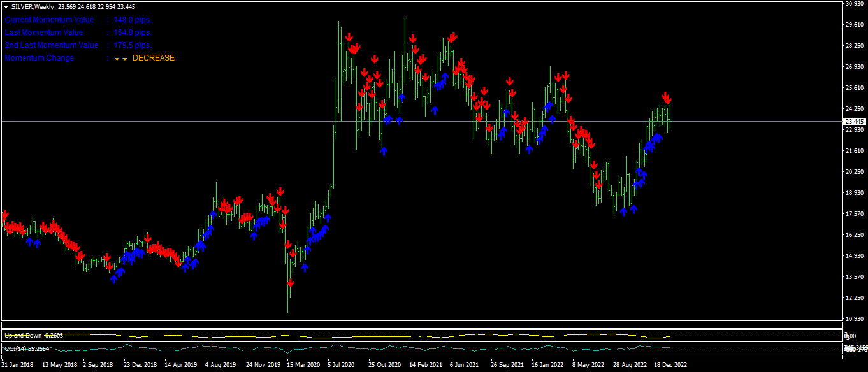Click the 12.250 price axis label

(x=854, y=298)
